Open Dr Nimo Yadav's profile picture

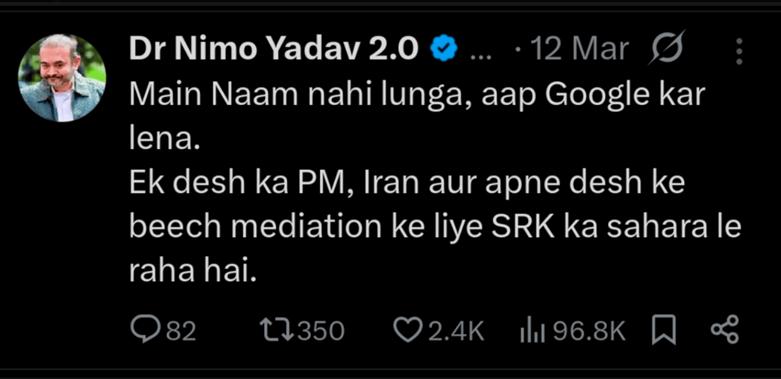coord(62,78)
